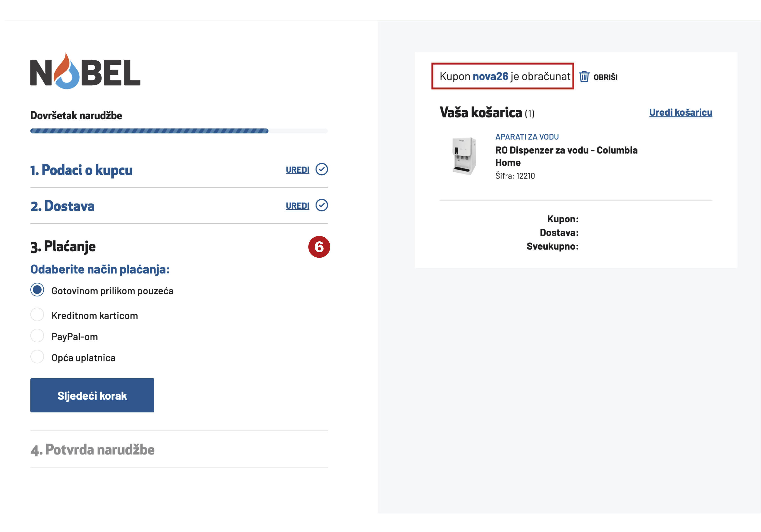Expand the 1. Podaci o kupcu step
Viewport: 761px width, 532px height.
click(x=81, y=170)
